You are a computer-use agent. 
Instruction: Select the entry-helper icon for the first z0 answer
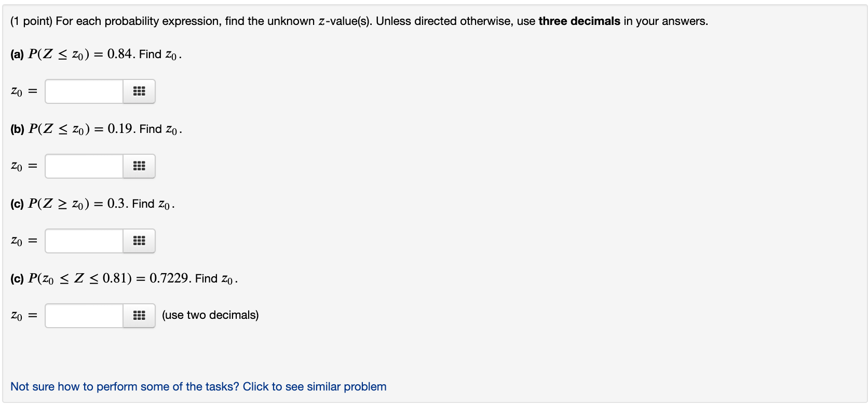139,91
